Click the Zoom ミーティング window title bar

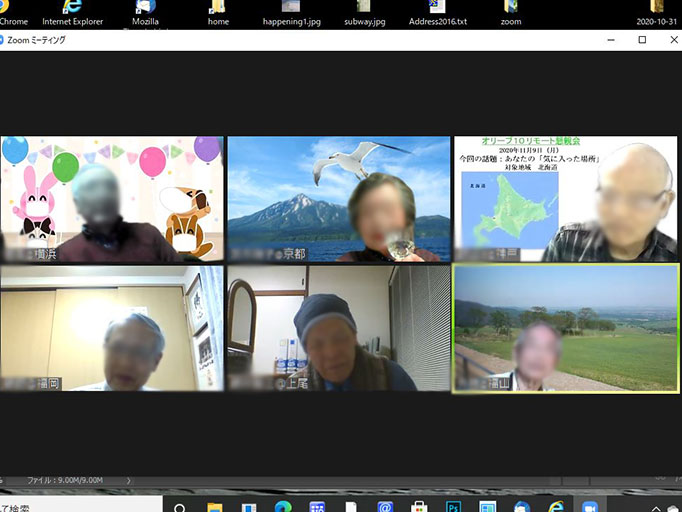[x=300, y=40]
